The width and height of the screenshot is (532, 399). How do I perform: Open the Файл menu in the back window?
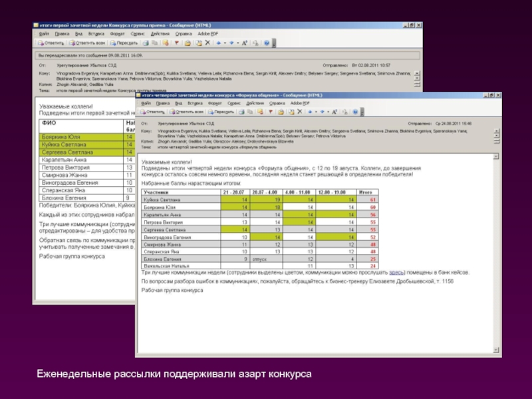point(44,34)
